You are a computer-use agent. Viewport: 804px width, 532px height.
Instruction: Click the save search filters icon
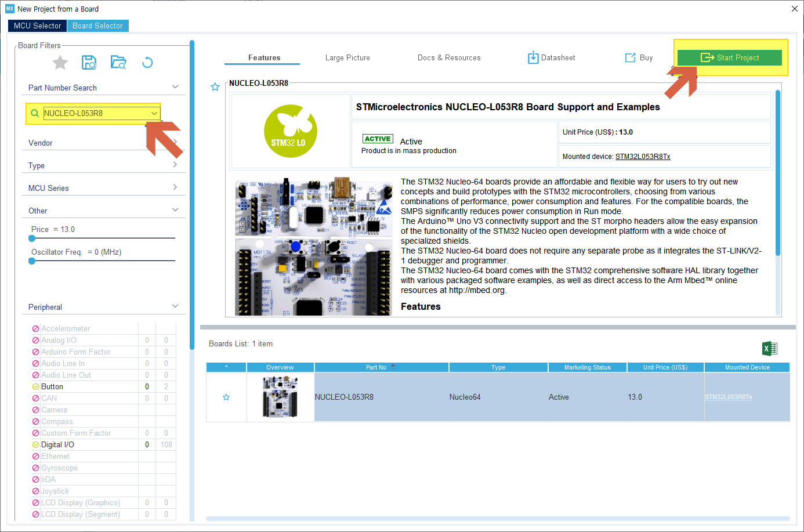click(x=89, y=62)
